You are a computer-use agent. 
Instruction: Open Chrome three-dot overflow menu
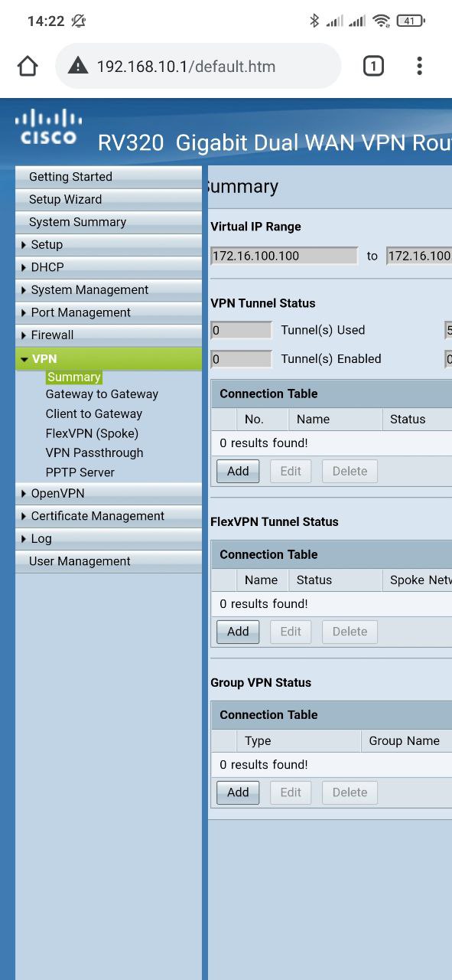point(419,66)
